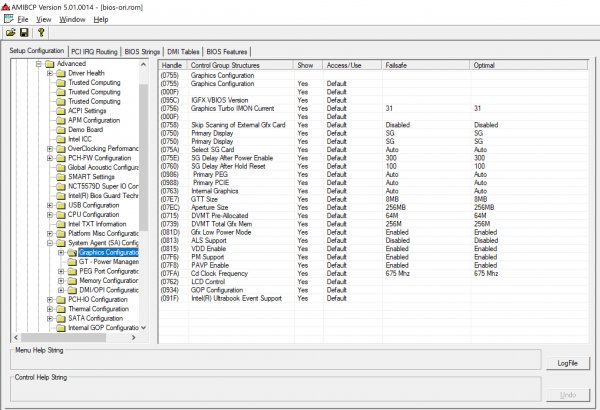
Task: Open the File menu
Action: (23, 20)
